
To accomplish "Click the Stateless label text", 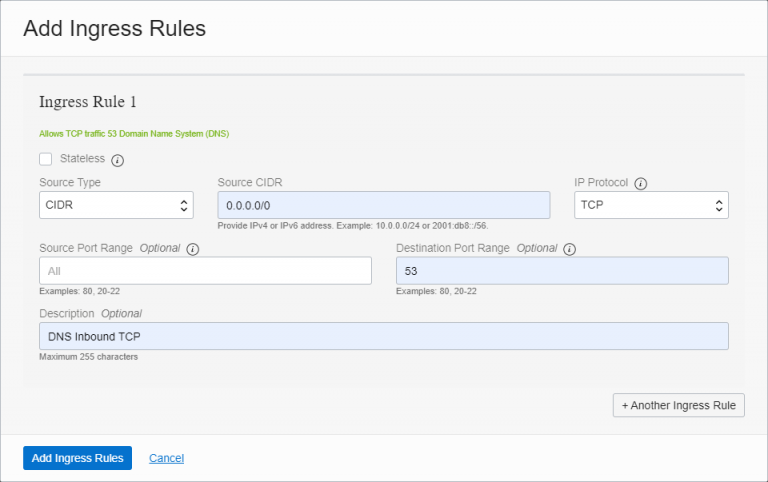I will point(82,159).
